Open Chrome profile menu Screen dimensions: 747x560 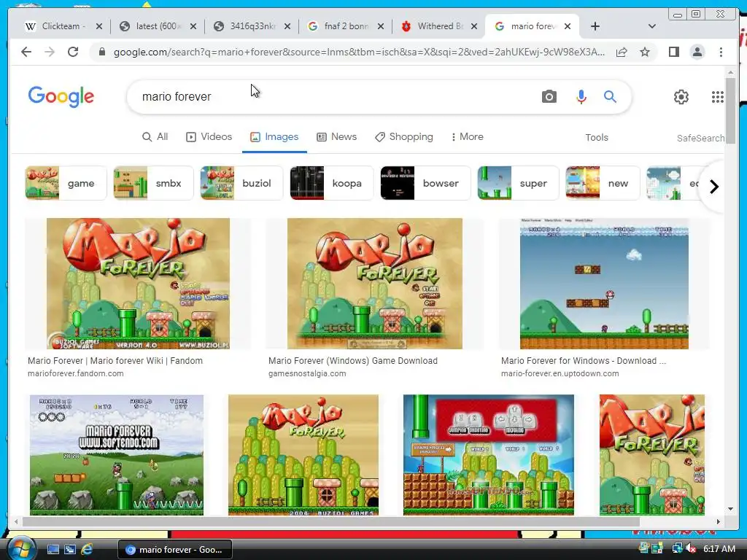click(697, 52)
